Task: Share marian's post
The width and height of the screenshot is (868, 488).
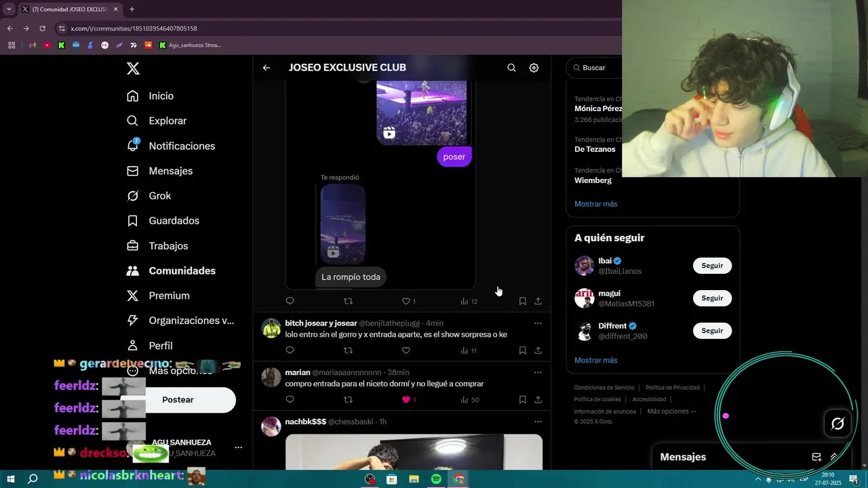Action: click(538, 400)
